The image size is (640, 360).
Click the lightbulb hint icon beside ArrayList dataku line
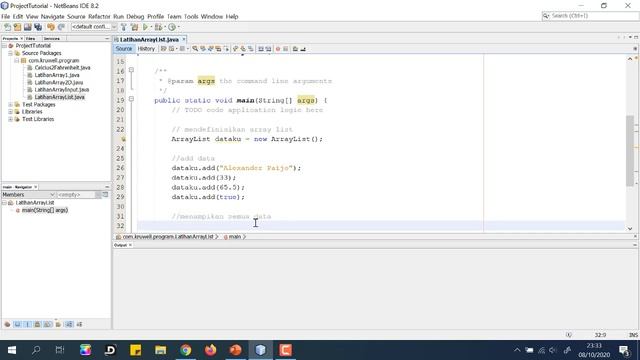coord(123,139)
